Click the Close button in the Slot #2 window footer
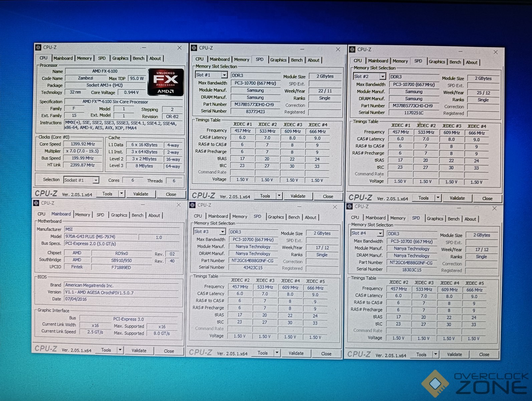The image size is (532, 401). coord(487,198)
